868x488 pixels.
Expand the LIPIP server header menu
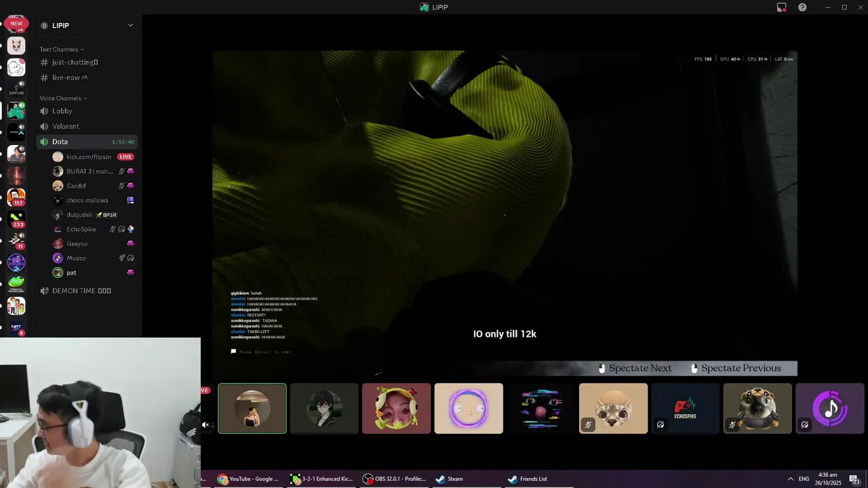point(130,25)
